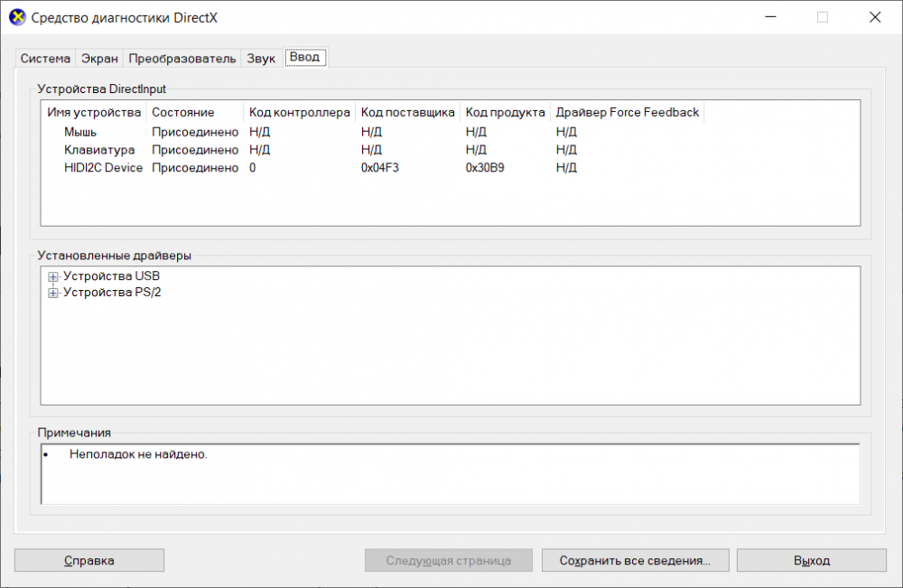Click the Код поставщика column header
903x588 pixels.
coord(407,113)
